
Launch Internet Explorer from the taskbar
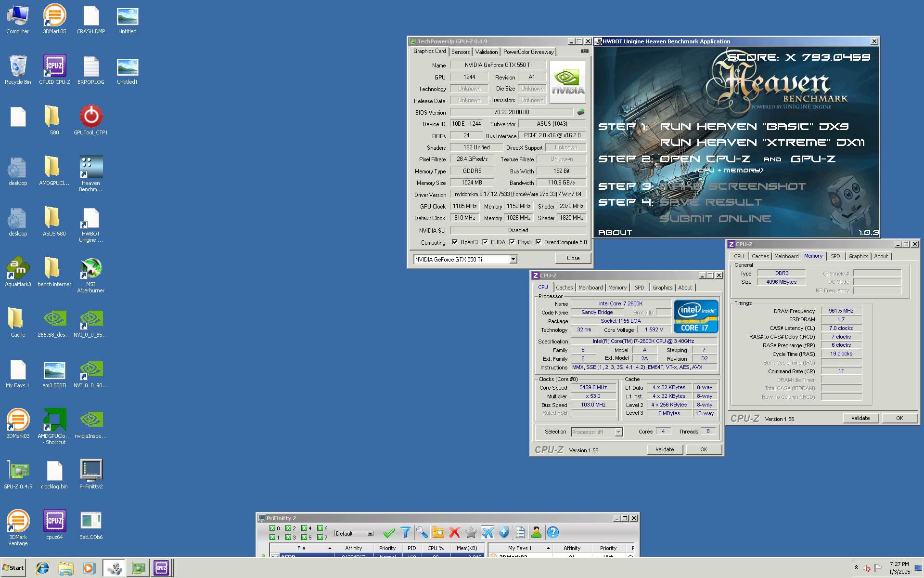click(42, 568)
